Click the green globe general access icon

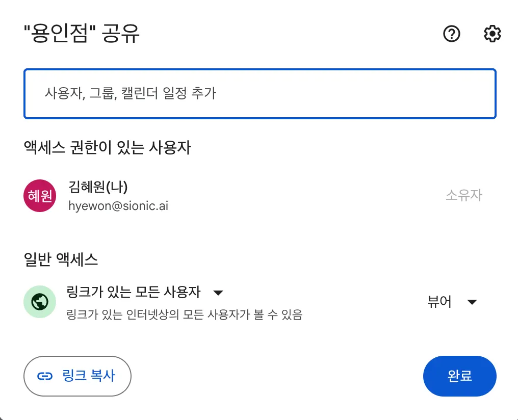point(40,302)
